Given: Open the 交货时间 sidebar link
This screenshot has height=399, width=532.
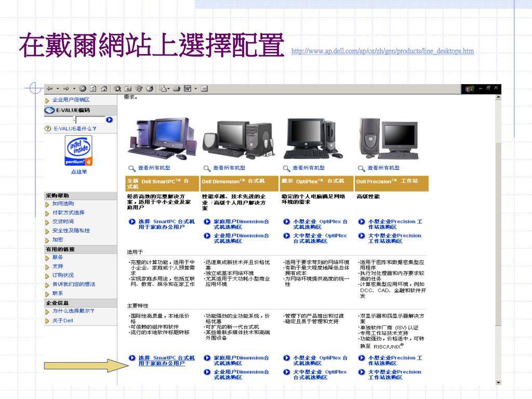Looking at the screenshot, I should click(x=63, y=221).
